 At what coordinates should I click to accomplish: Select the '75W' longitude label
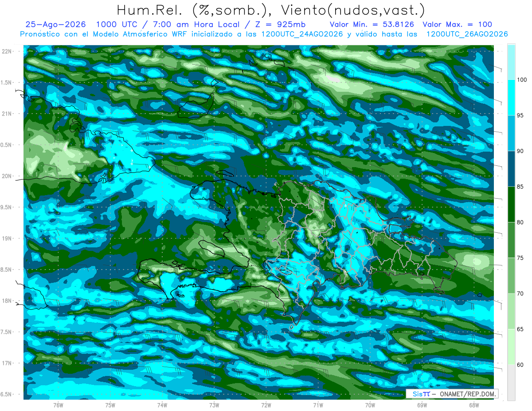[110, 405]
